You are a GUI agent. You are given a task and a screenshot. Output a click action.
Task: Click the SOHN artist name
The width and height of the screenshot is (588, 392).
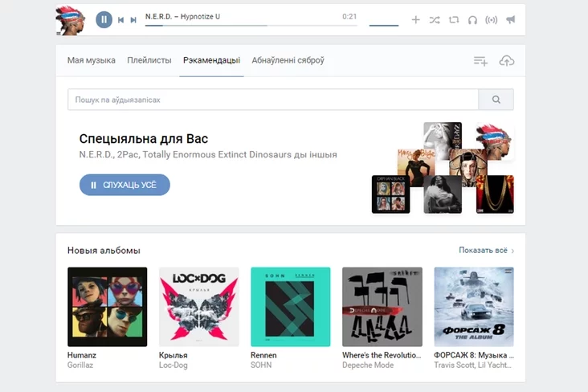pyautogui.click(x=261, y=365)
